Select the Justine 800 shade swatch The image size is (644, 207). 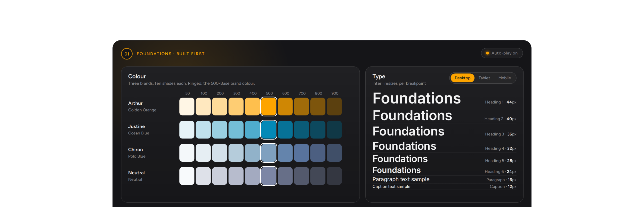318,130
